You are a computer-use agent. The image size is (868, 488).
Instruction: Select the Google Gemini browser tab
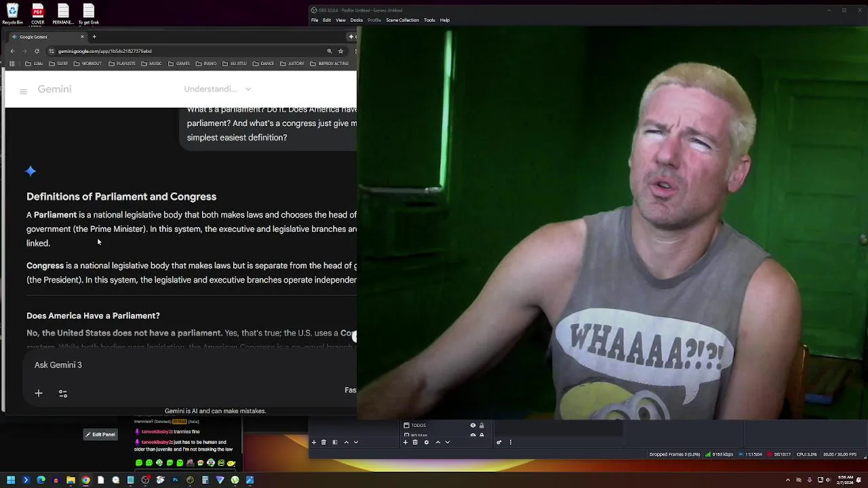coord(46,37)
